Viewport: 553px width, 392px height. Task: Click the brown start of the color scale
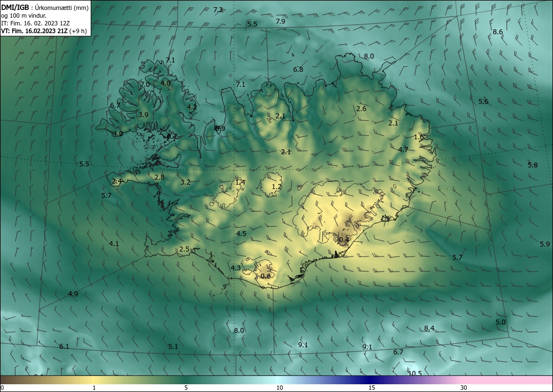pyautogui.click(x=11, y=380)
